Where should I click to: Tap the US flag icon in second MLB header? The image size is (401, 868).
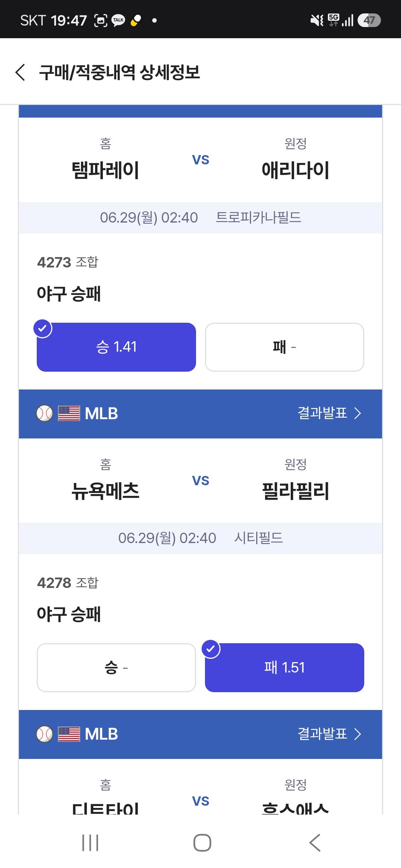click(x=69, y=734)
